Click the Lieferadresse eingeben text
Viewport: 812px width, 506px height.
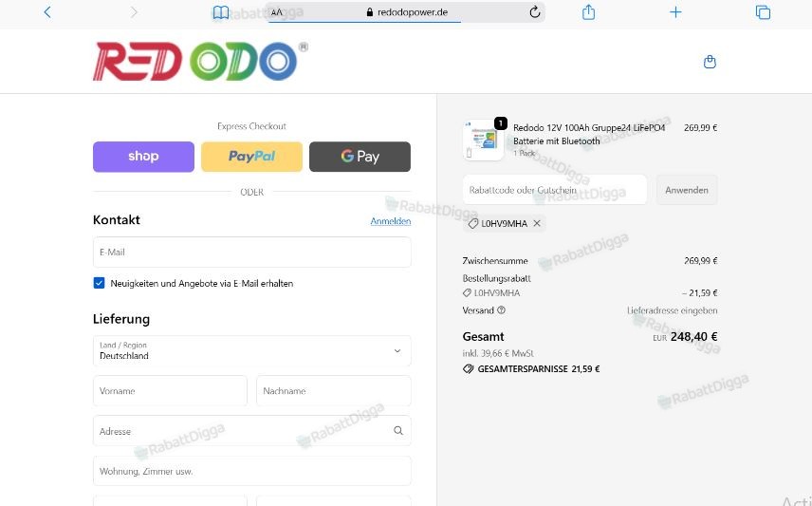(673, 310)
